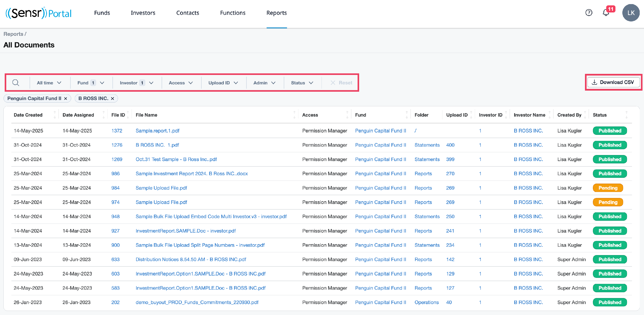Image resolution: width=644 pixels, height=315 pixels.
Task: Open the help question mark icon
Action: 589,12
